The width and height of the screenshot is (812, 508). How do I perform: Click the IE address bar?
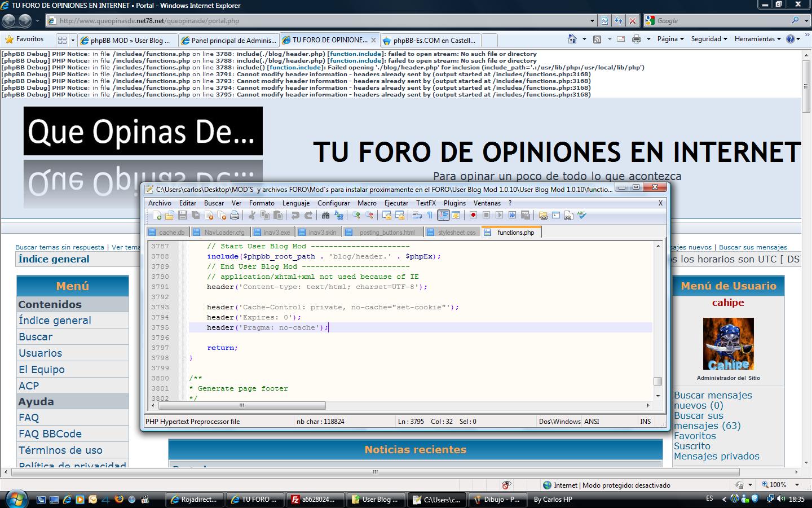pyautogui.click(x=321, y=21)
